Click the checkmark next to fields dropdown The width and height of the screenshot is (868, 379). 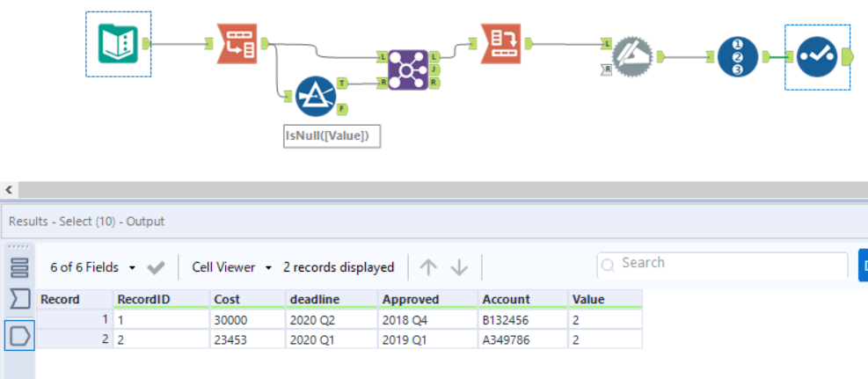[x=157, y=267]
